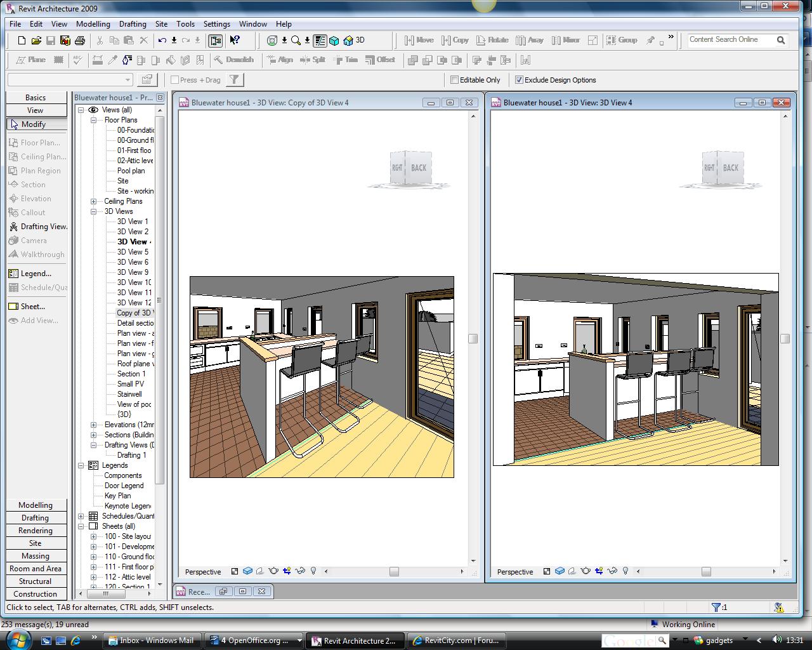Click the Filter Selection funnel icon
Screen dimensions: 812x650
pyautogui.click(x=235, y=80)
